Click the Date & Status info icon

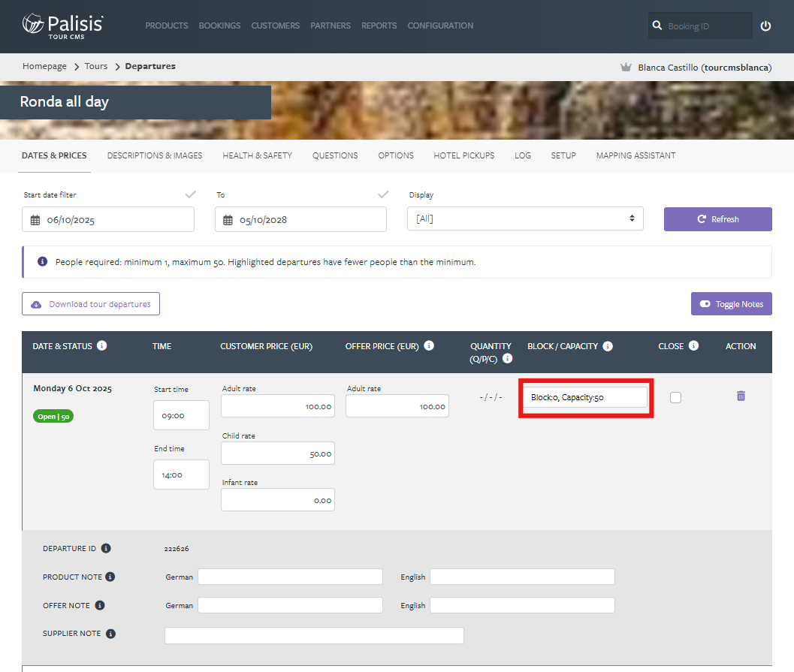pos(101,345)
